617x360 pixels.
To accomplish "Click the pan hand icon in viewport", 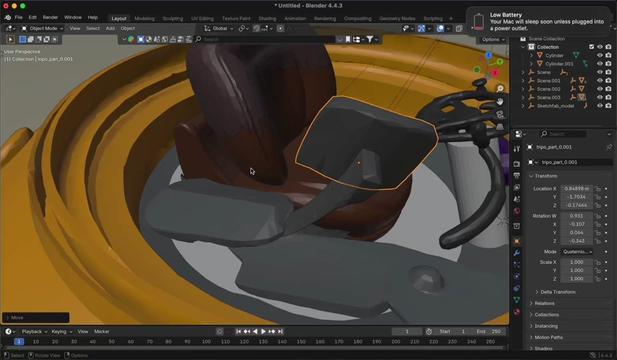I will (500, 102).
